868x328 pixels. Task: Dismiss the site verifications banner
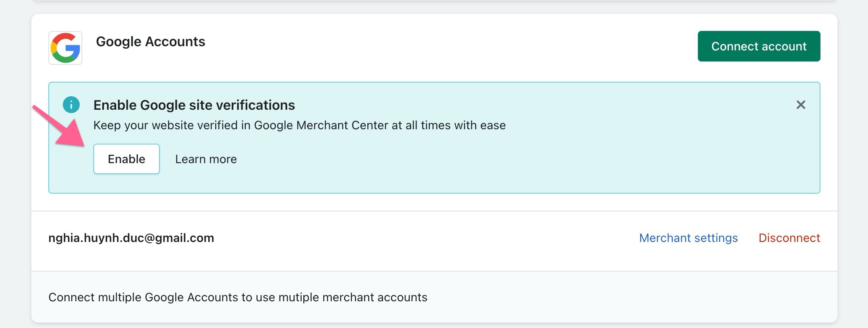pos(801,105)
